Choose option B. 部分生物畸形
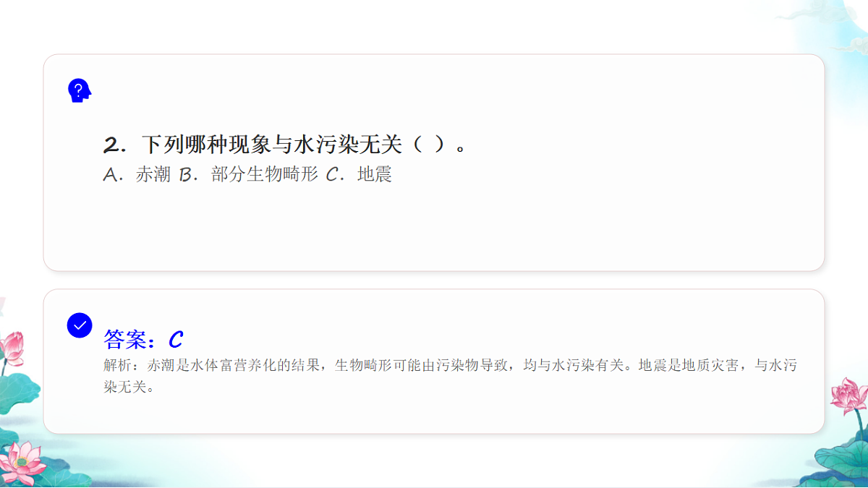 point(248,175)
